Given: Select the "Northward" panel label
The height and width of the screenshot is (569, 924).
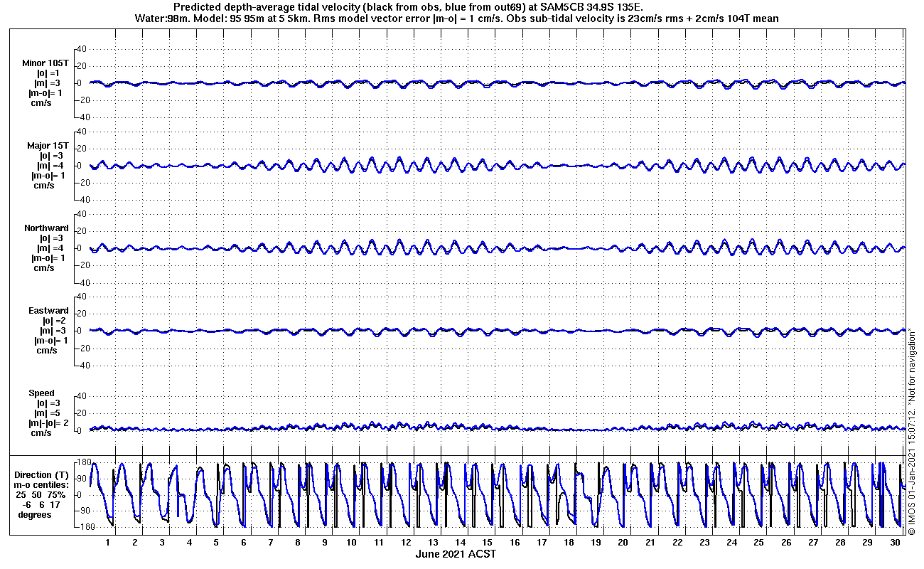Looking at the screenshot, I should click(47, 228).
